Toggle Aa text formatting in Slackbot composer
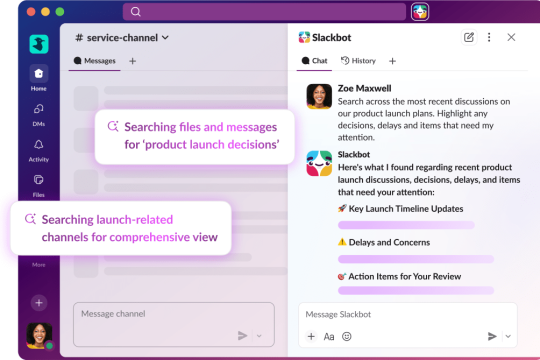This screenshot has height=360, width=540. [x=329, y=337]
